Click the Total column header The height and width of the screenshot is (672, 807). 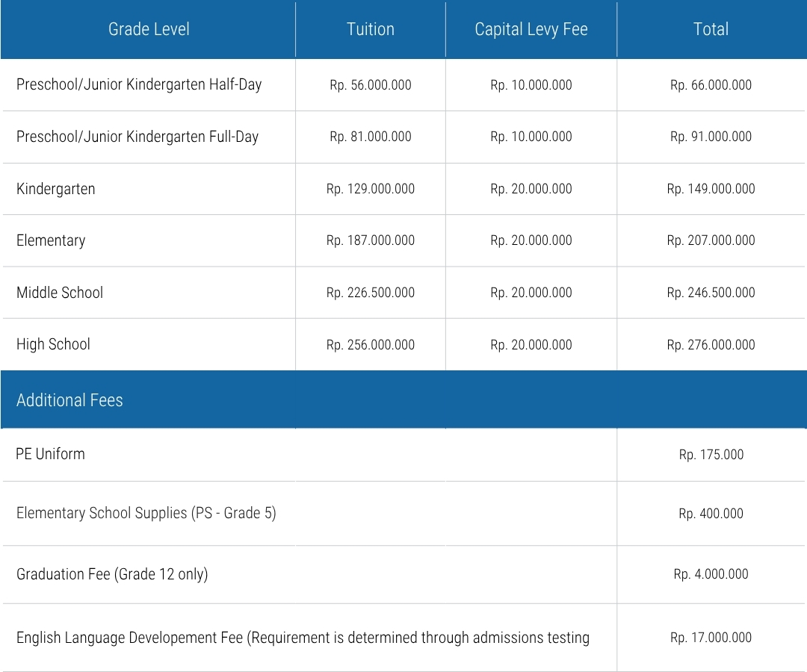pos(711,29)
